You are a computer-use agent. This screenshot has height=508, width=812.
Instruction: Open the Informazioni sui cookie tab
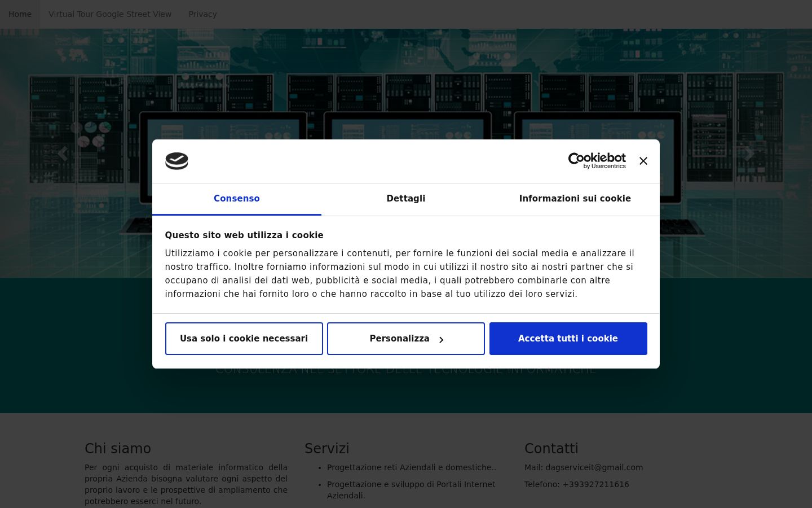(575, 199)
